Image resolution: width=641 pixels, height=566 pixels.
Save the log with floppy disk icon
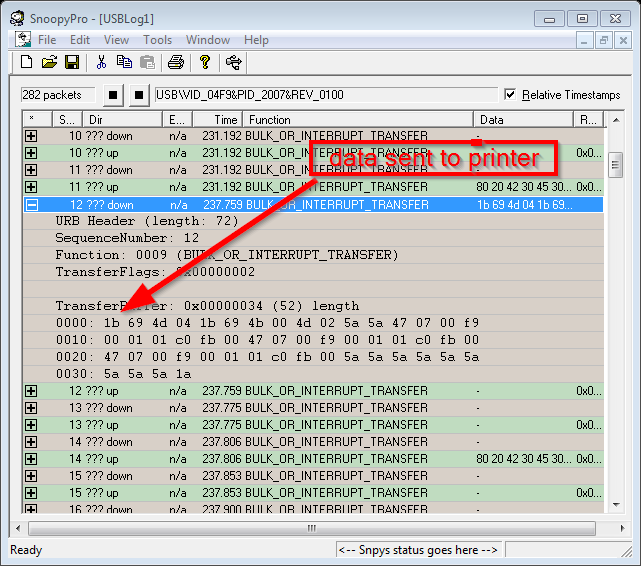(72, 62)
